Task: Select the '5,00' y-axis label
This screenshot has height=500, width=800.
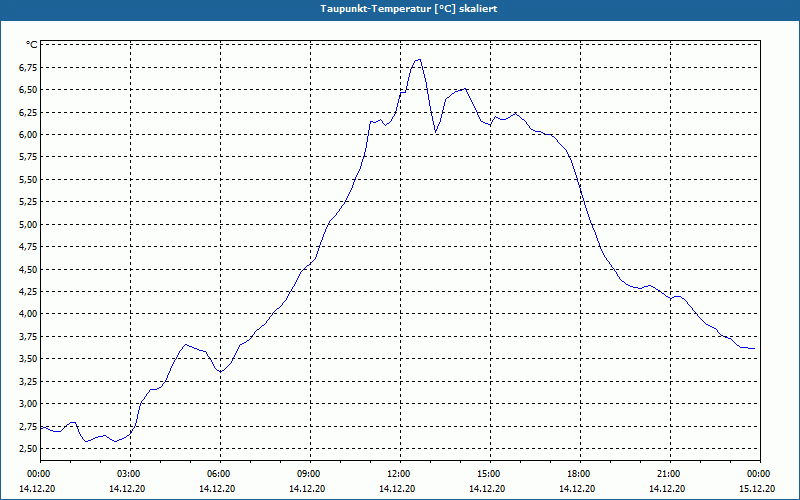Action: pyautogui.click(x=29, y=224)
